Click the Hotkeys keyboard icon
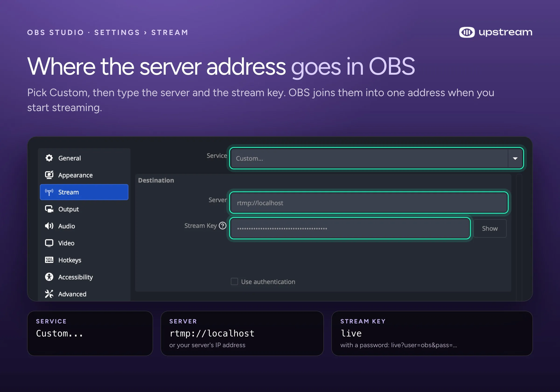The image size is (560, 392). point(49,260)
